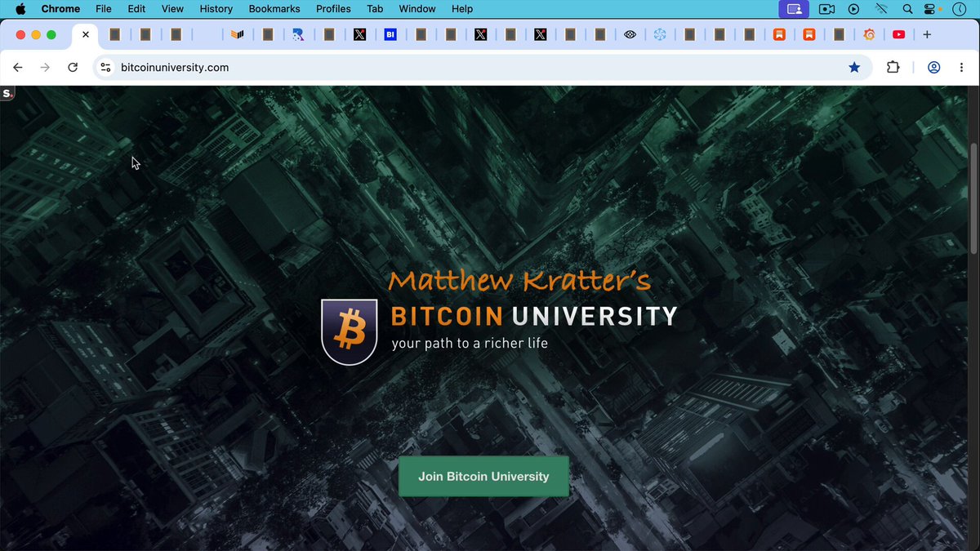The image size is (980, 551).
Task: Open the Chrome profile avatar icon
Action: [933, 68]
